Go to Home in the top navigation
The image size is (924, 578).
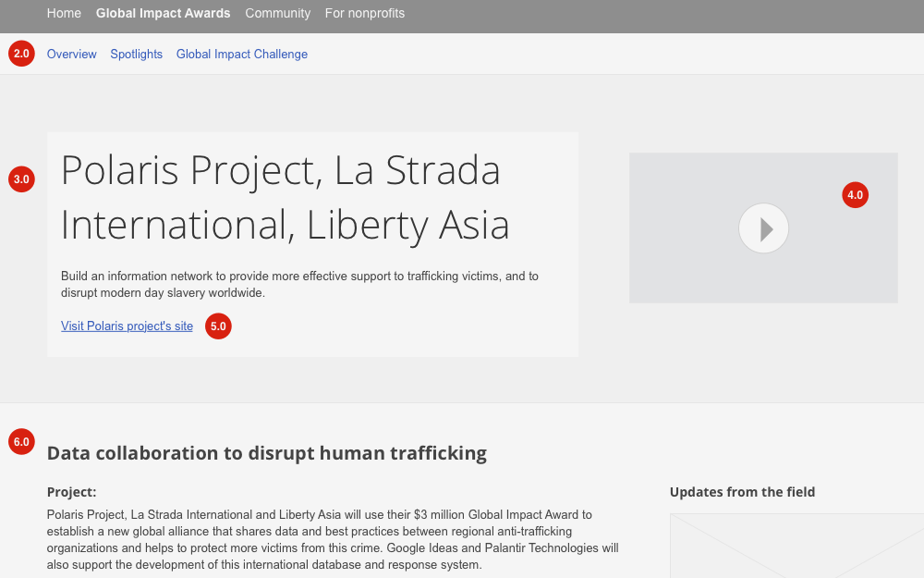pyautogui.click(x=64, y=13)
